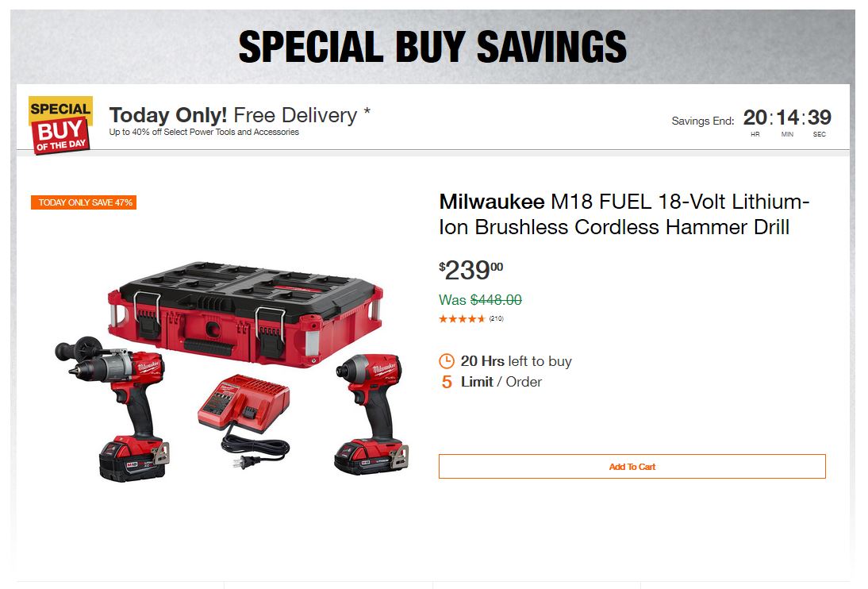The width and height of the screenshot is (868, 589).
Task: Click the five-star rating icons
Action: (x=462, y=319)
